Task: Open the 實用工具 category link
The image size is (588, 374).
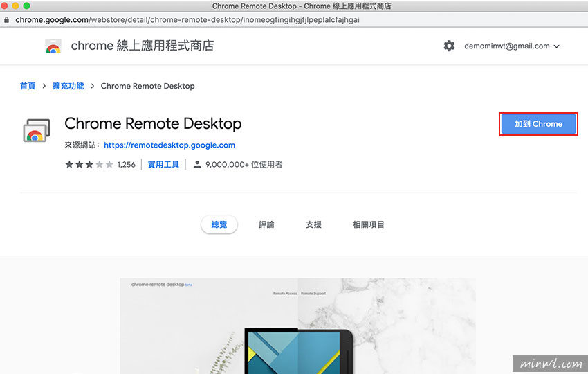Action: 163,164
